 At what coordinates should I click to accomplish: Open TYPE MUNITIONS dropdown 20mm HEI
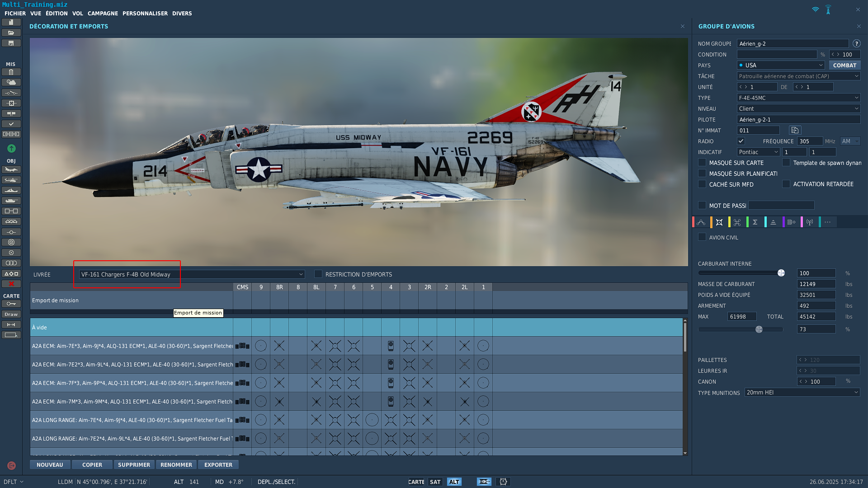[802, 392]
